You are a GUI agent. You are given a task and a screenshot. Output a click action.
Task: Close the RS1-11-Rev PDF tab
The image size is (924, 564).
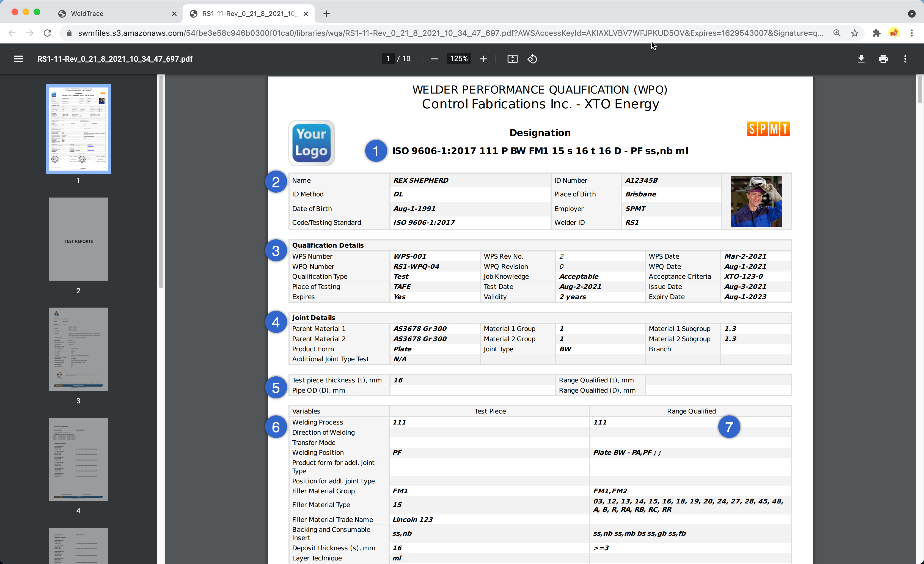coord(306,14)
